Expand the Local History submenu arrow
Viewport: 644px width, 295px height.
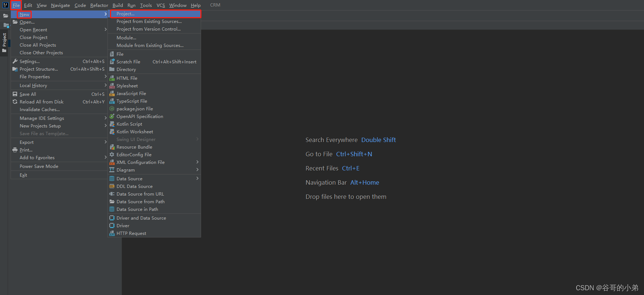[x=106, y=85]
